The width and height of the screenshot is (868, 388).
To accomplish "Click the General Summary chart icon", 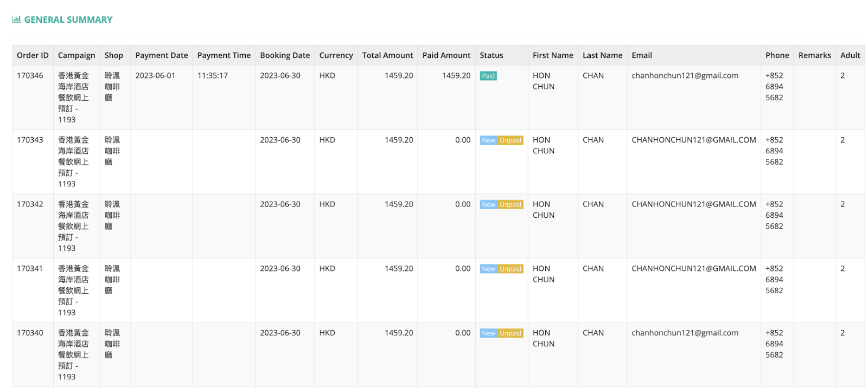I will point(16,20).
